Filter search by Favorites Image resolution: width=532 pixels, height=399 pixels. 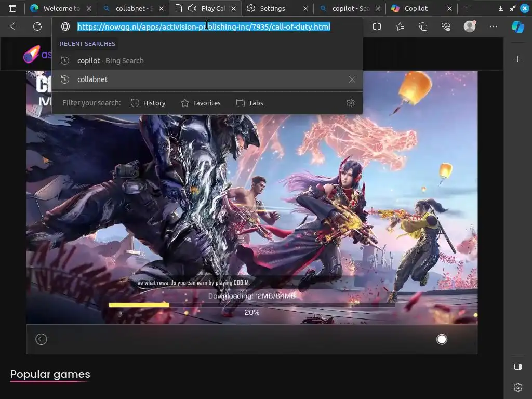pos(201,103)
